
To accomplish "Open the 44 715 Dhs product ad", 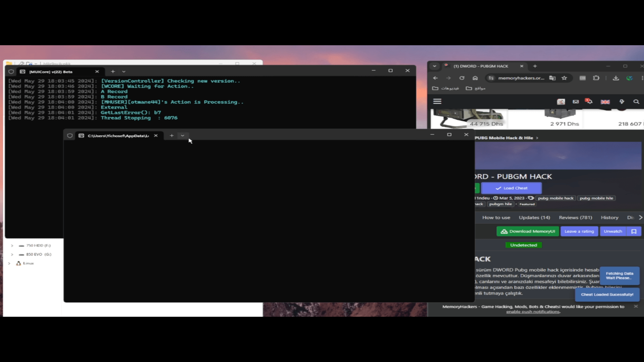I will pyautogui.click(x=469, y=119).
